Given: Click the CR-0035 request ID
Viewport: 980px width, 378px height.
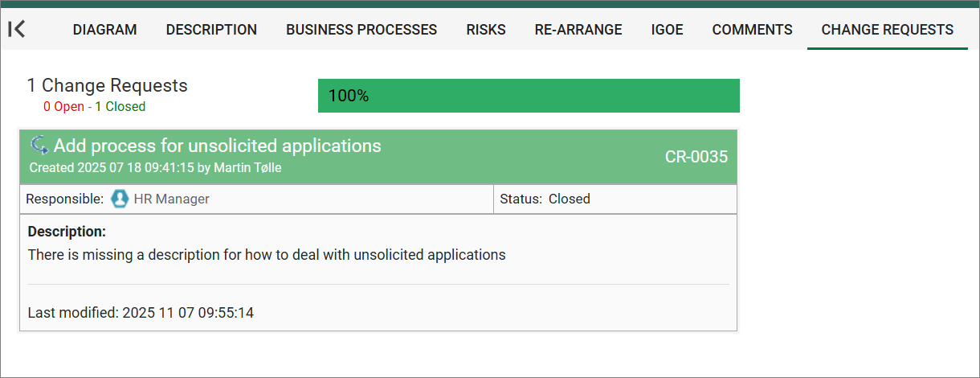Looking at the screenshot, I should pos(696,157).
